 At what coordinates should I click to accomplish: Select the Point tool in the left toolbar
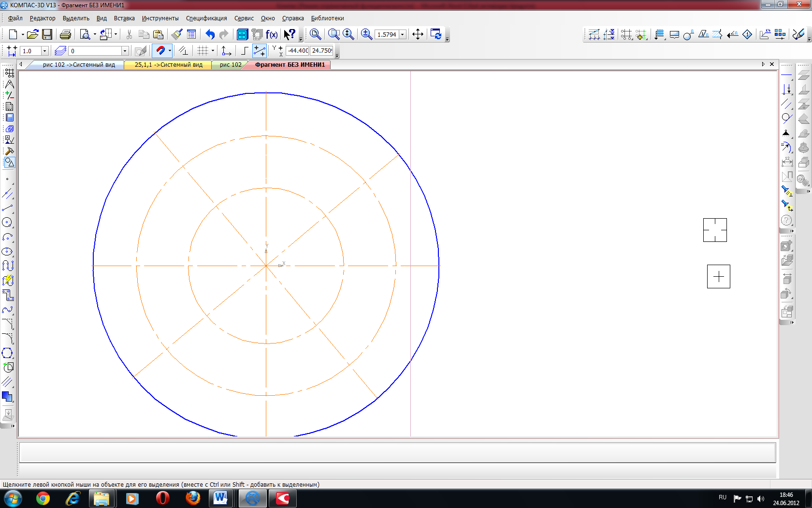[7, 179]
